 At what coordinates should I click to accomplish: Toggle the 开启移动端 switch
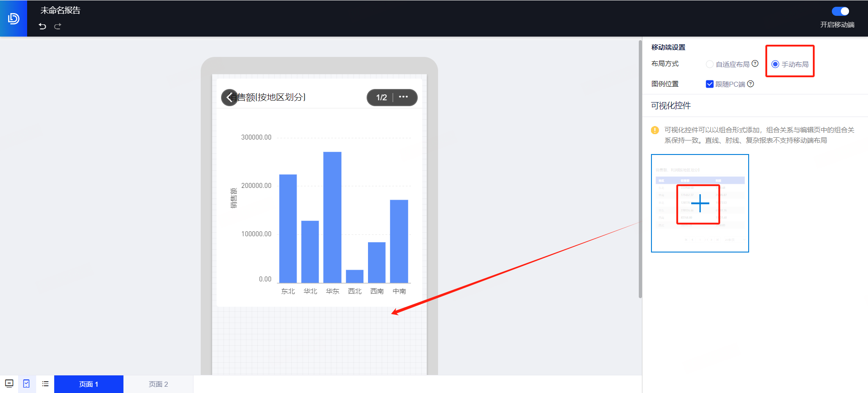840,11
